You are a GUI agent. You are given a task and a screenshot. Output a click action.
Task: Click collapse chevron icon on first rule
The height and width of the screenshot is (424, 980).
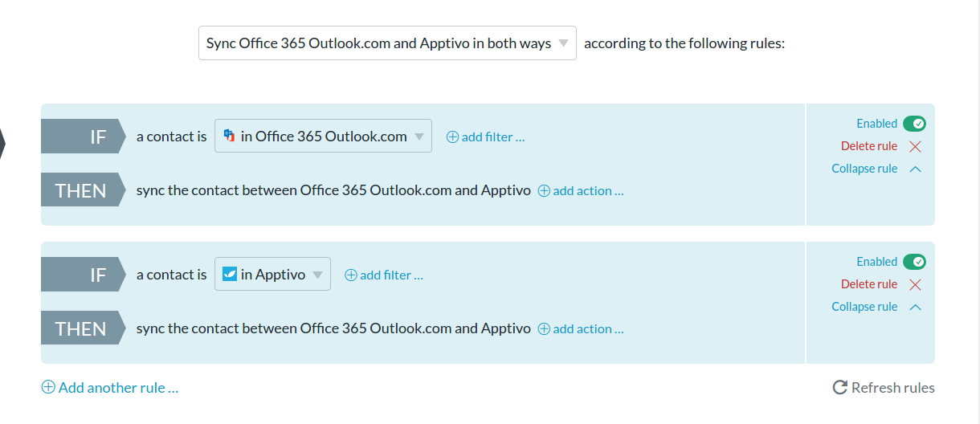click(x=915, y=169)
